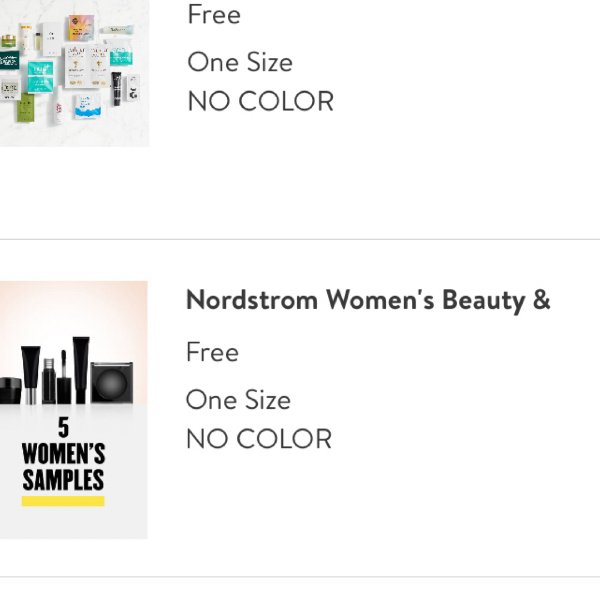Click NO COLOR label of first item
Image resolution: width=600 pixels, height=600 pixels.
[261, 101]
